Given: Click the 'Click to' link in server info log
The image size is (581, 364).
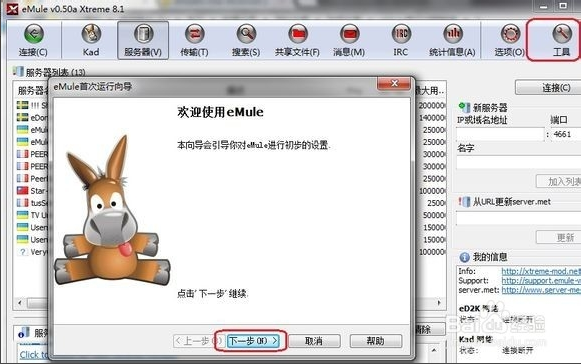Looking at the screenshot, I should 34,355.
